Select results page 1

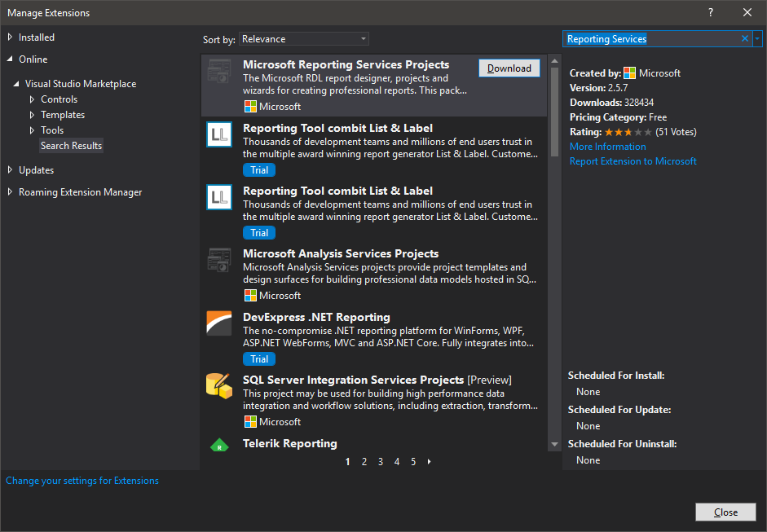(347, 462)
